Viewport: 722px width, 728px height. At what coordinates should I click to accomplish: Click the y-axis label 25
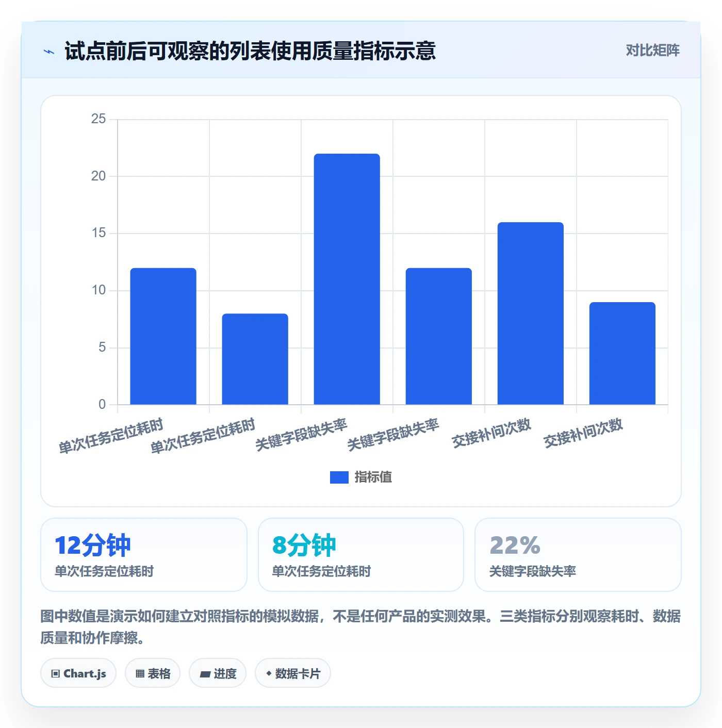[99, 119]
